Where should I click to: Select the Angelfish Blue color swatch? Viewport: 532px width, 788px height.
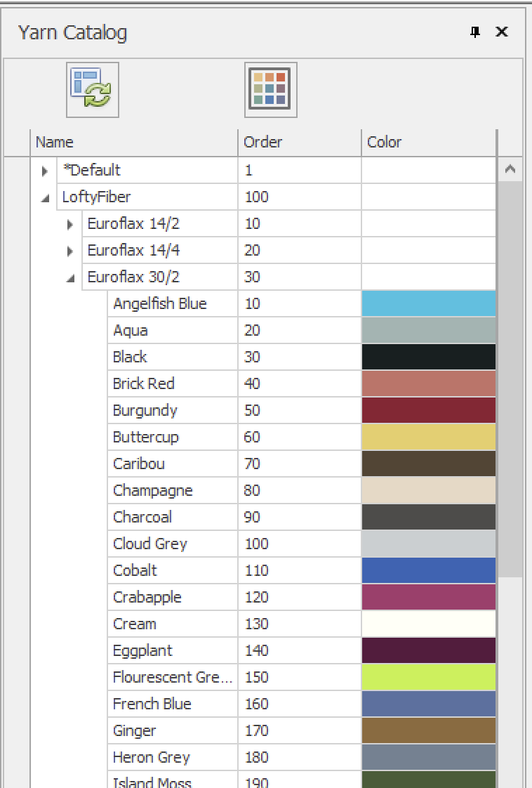click(428, 304)
